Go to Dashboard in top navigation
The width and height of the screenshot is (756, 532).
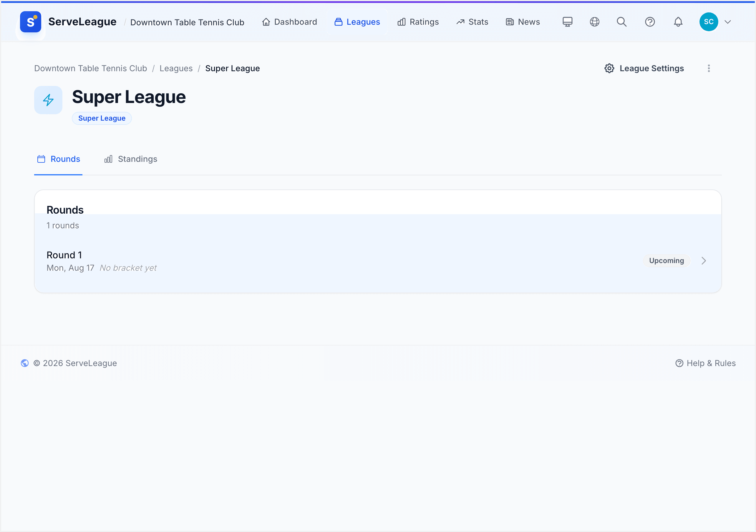(289, 22)
